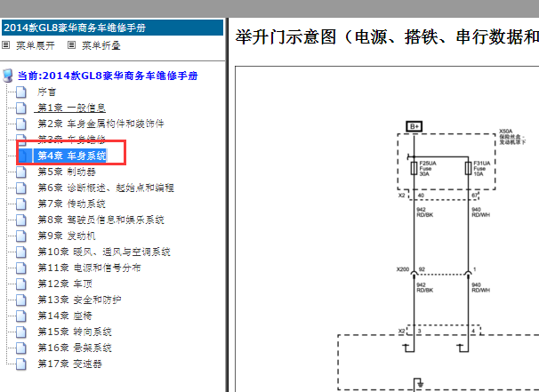This screenshot has height=392, width=539.
Task: Open 第7章 传动系统 chapter
Action: pyautogui.click(x=71, y=204)
